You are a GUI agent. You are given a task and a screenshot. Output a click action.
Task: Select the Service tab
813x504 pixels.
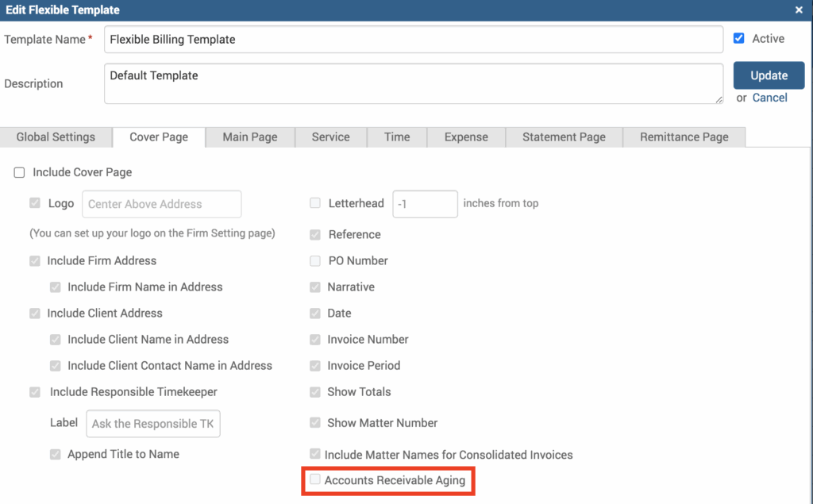click(330, 137)
